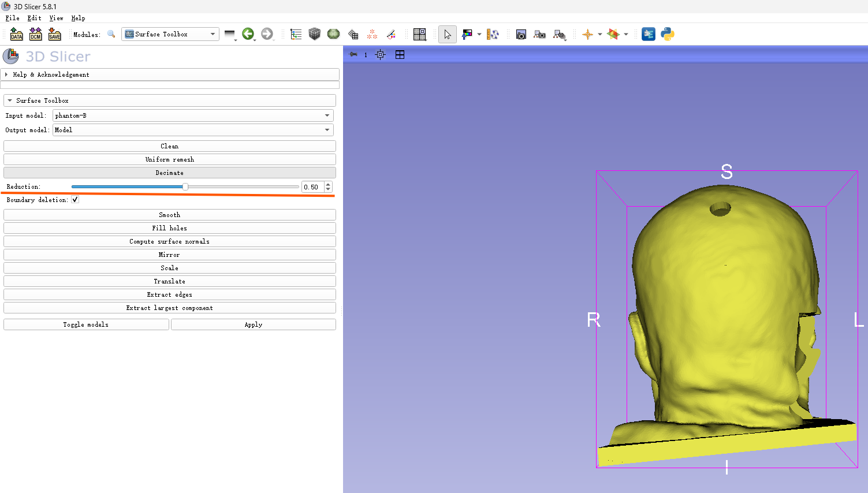Open the Transforms module icon
Screen dimensions: 868x493
(391, 35)
